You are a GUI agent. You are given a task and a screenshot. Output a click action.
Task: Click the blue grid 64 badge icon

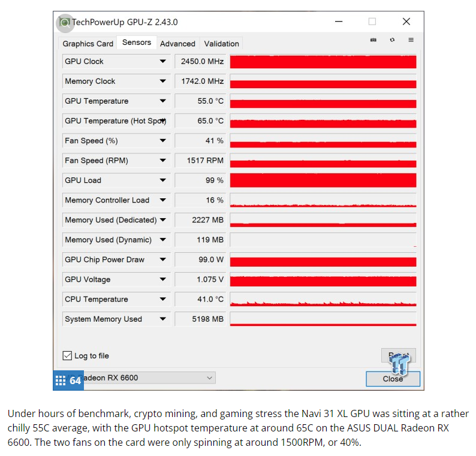[x=68, y=380]
